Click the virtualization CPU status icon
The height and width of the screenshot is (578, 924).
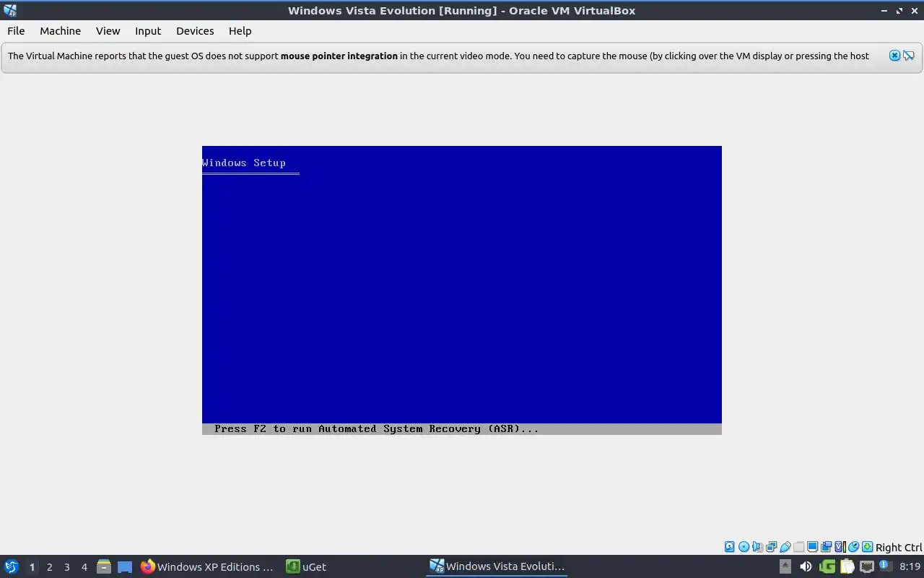840,547
